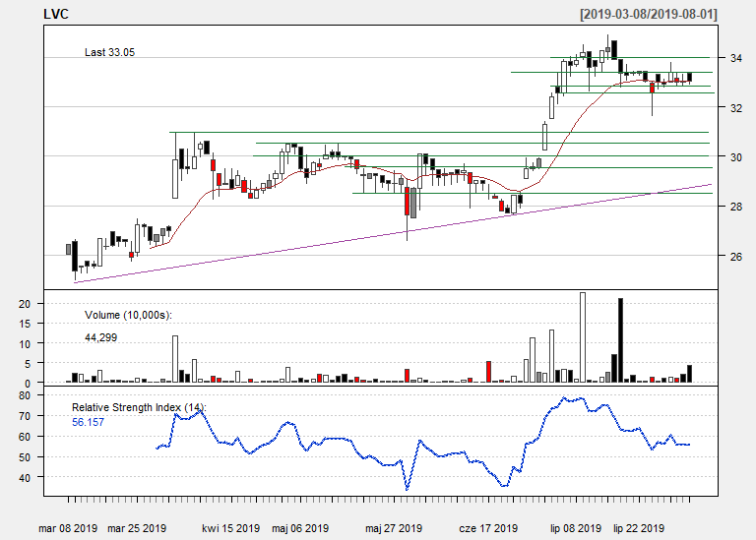Click RSI axis label 80
Viewport: 756px width, 540px height.
(25, 395)
